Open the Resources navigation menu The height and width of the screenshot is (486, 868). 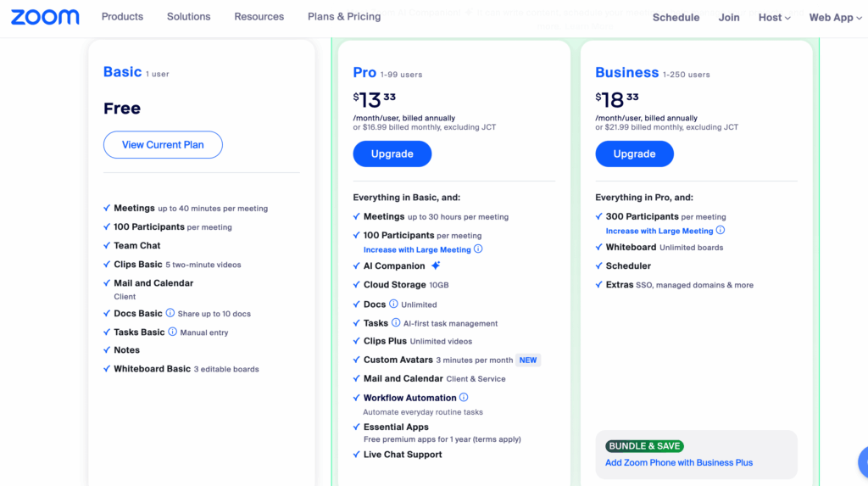pyautogui.click(x=259, y=16)
